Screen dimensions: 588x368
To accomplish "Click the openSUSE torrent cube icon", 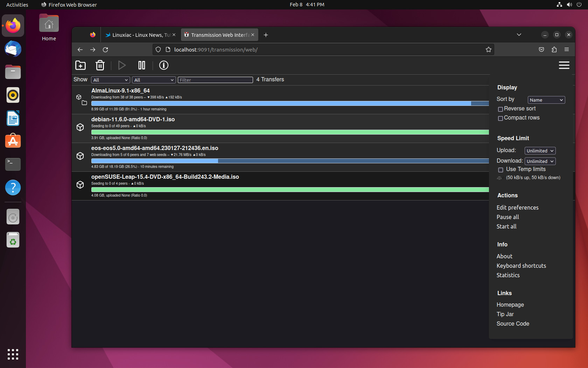I will [x=80, y=185].
